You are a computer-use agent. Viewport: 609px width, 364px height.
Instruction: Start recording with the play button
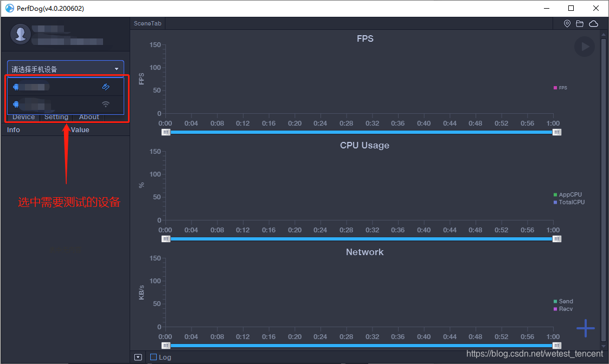[x=585, y=47]
